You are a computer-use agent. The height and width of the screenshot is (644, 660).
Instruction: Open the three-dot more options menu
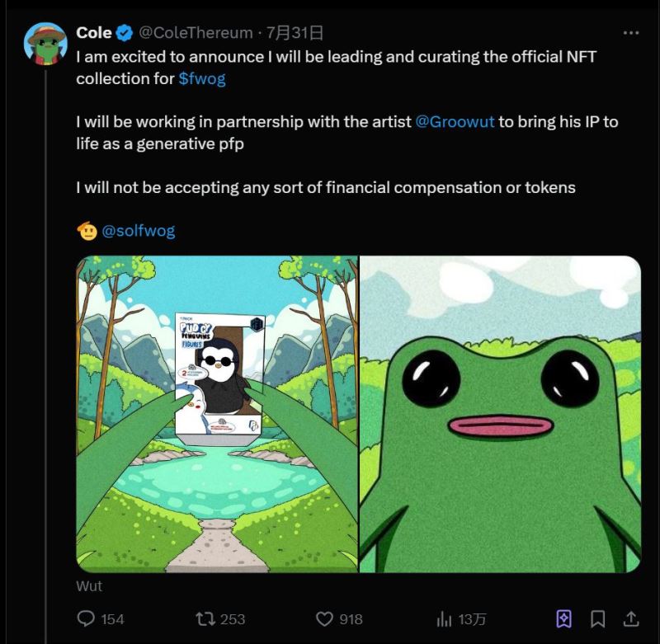coord(631,33)
